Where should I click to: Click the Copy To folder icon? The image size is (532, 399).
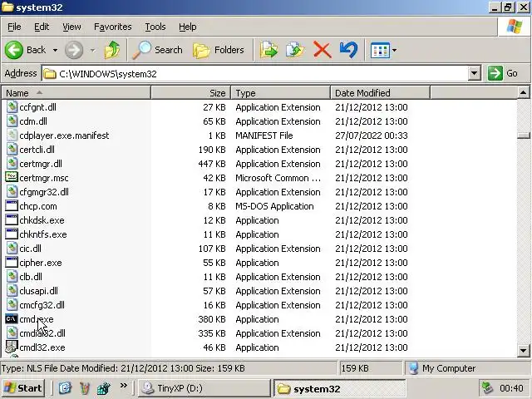(x=295, y=50)
